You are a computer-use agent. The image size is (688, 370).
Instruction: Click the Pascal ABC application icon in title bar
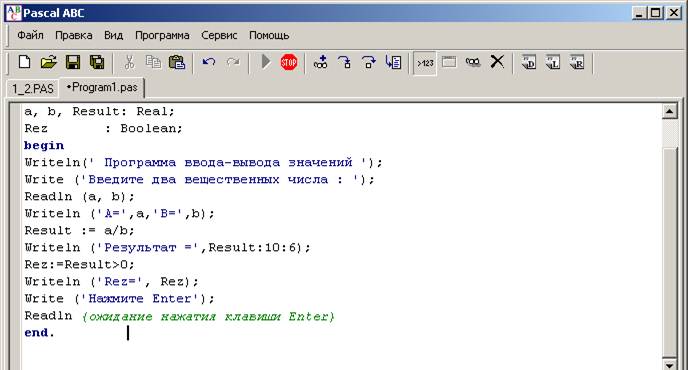coord(13,13)
